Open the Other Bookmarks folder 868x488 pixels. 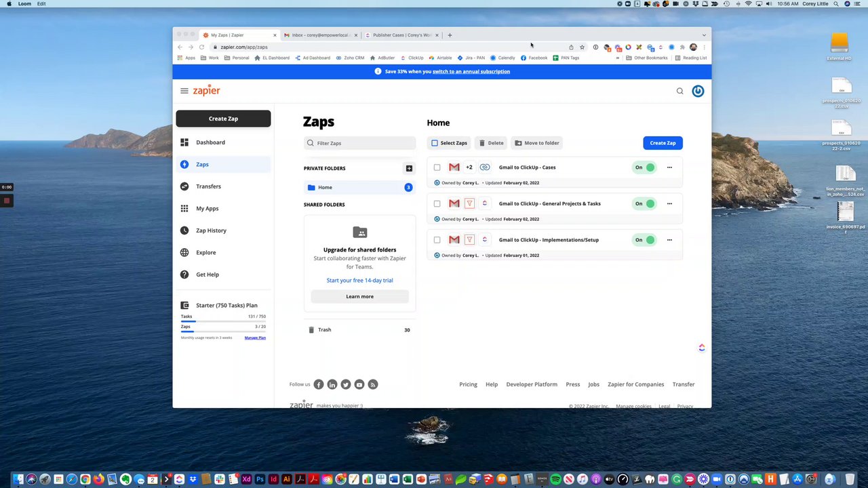pos(647,58)
